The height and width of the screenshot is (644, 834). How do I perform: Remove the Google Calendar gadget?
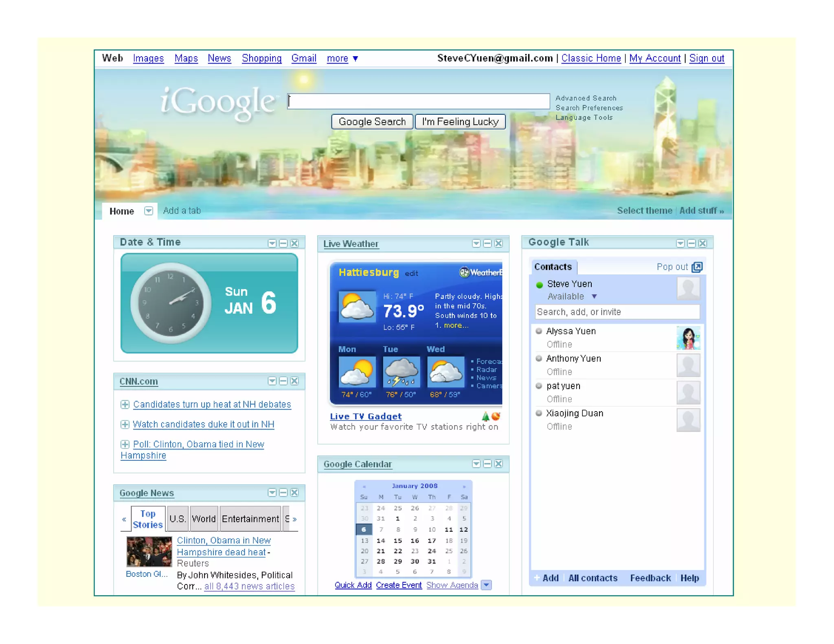point(498,464)
